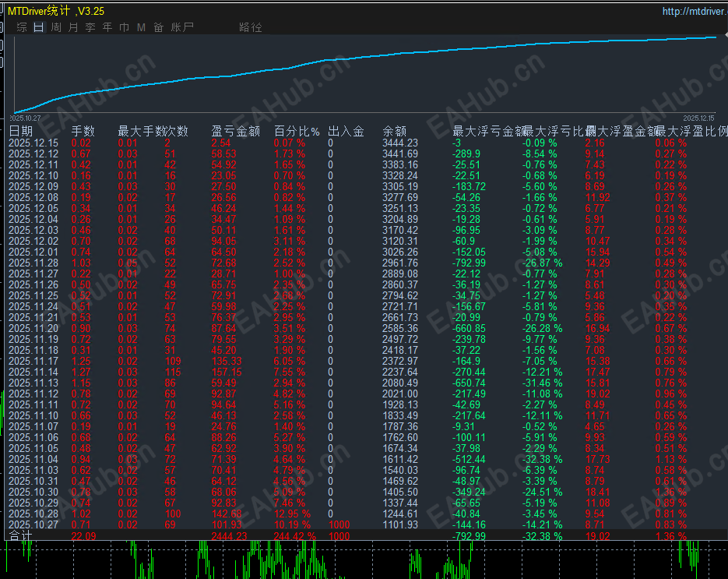Click percentage value 12.95 %
Viewport: 728px width, 579px height.
(x=292, y=514)
